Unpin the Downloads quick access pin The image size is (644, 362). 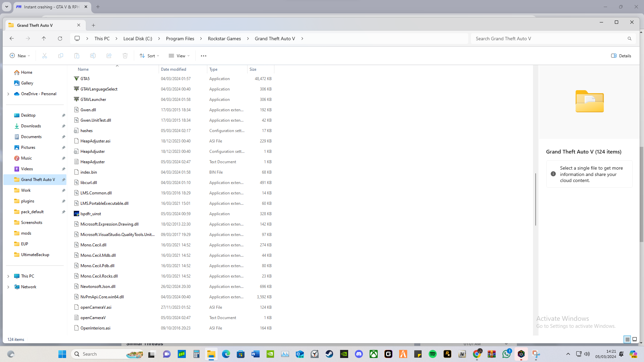click(x=63, y=126)
